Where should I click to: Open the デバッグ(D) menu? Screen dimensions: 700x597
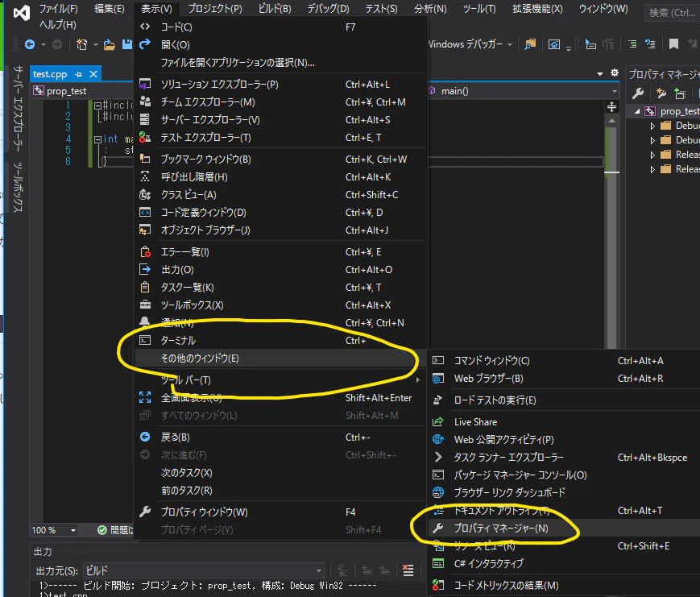329,9
